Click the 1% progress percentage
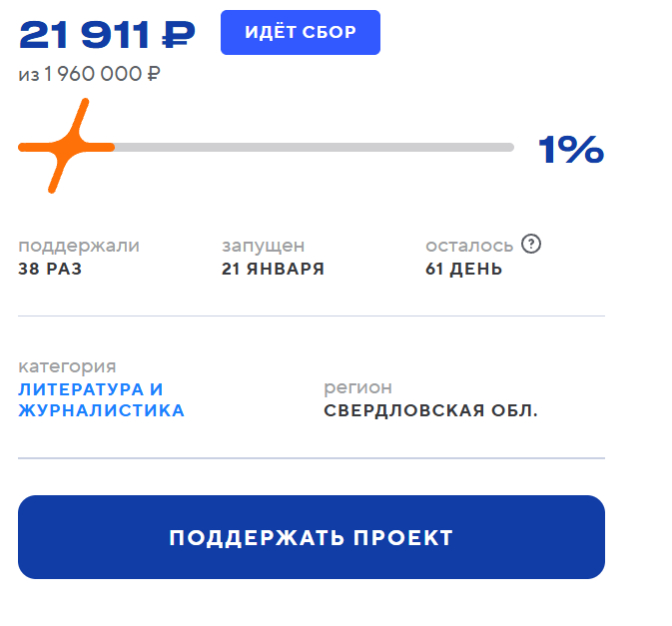The image size is (672, 626). click(571, 150)
